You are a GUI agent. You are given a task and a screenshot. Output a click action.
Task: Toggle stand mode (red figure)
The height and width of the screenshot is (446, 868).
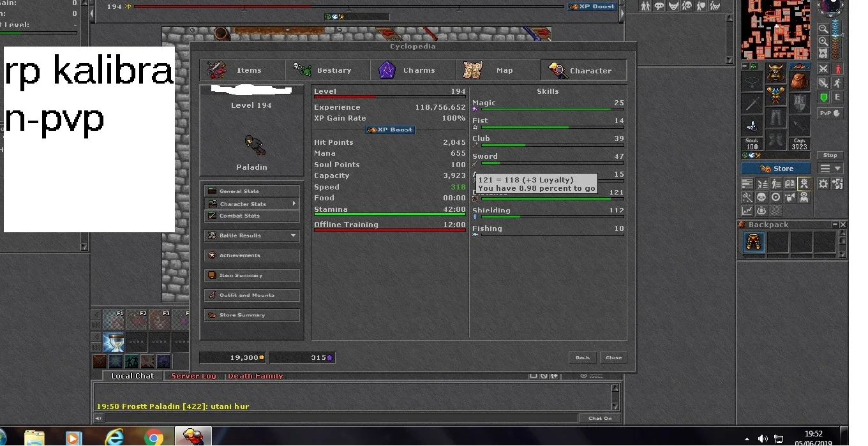pyautogui.click(x=837, y=69)
